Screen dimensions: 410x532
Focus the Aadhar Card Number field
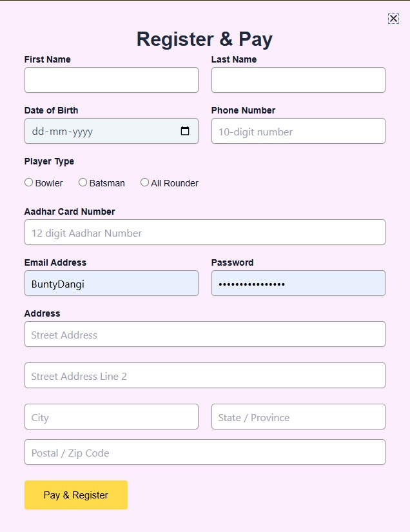(205, 232)
